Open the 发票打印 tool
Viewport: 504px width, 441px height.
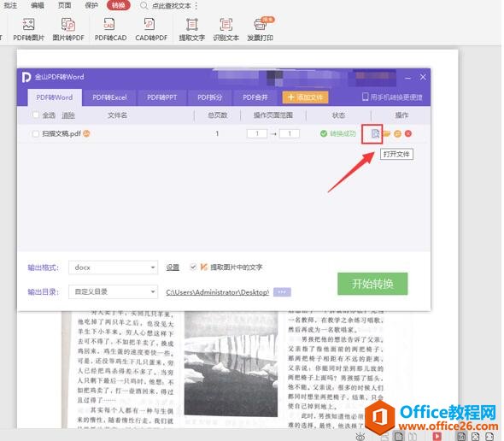(x=260, y=30)
